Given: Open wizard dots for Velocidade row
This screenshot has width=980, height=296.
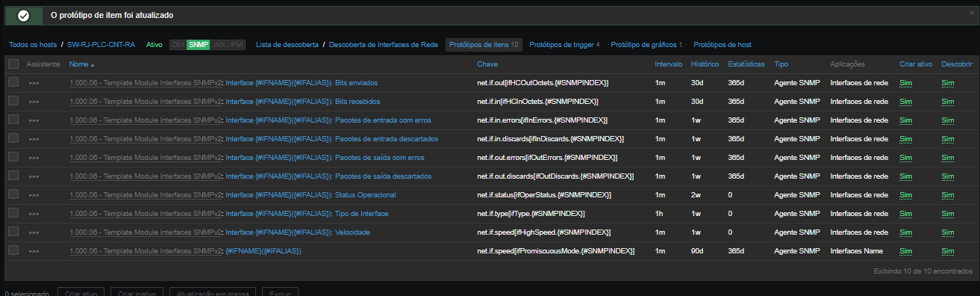Looking at the screenshot, I should 34,232.
